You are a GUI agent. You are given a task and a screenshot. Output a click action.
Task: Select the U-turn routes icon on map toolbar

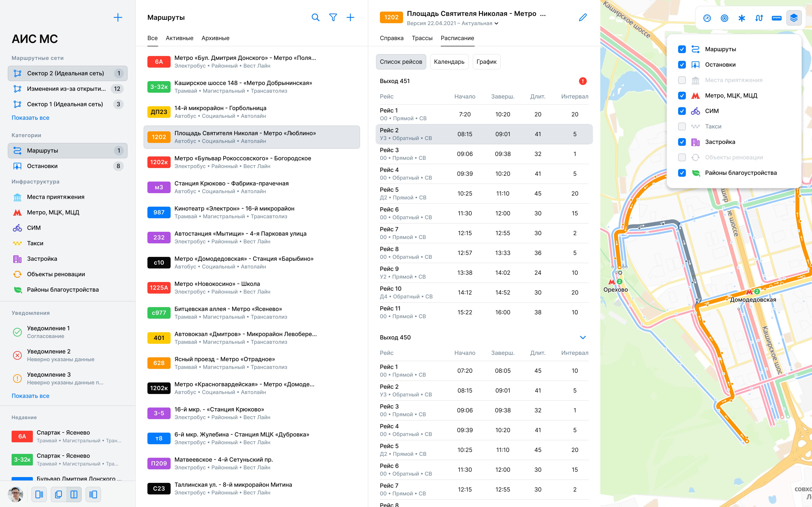point(759,18)
